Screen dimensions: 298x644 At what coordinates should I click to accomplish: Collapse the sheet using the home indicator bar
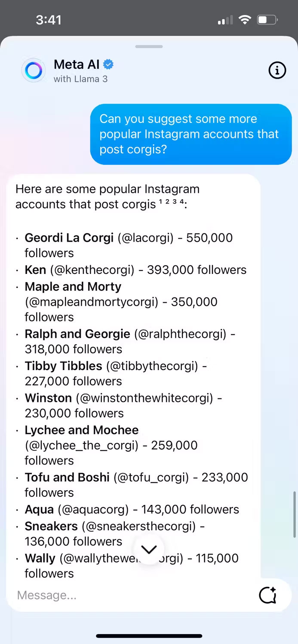[149, 636]
